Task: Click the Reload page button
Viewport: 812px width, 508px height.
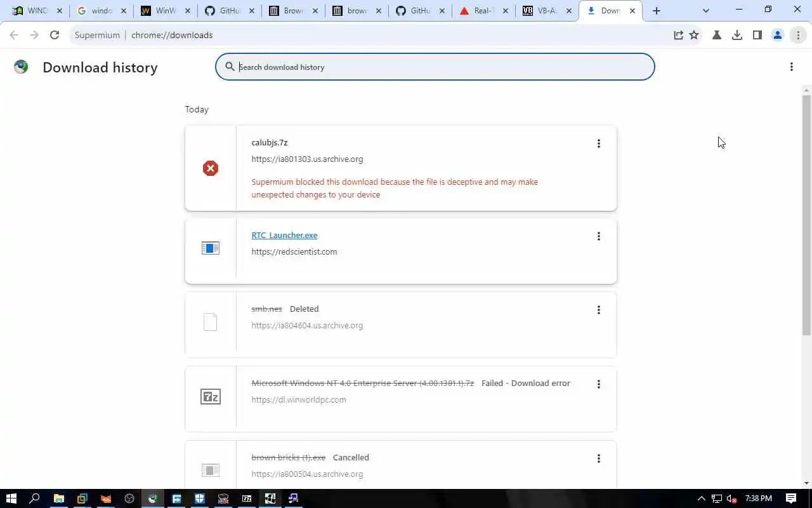Action: [x=55, y=35]
